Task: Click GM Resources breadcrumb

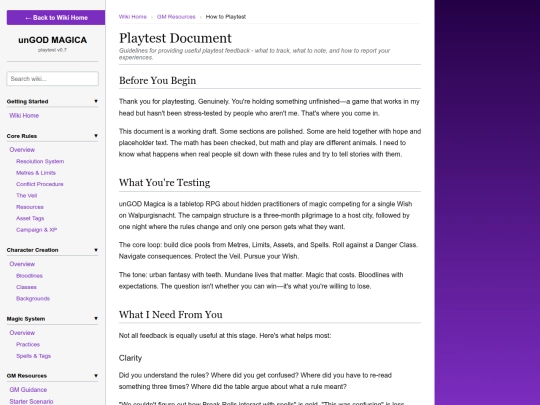Action: pos(176,17)
